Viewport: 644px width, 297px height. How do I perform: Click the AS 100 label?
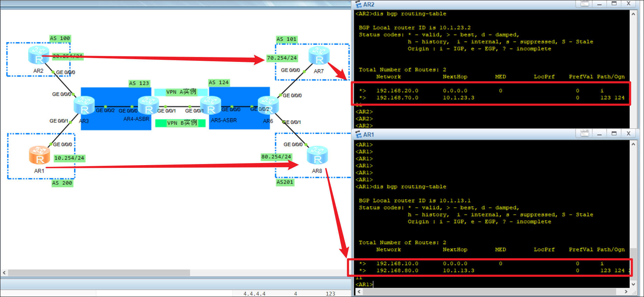[x=60, y=38]
